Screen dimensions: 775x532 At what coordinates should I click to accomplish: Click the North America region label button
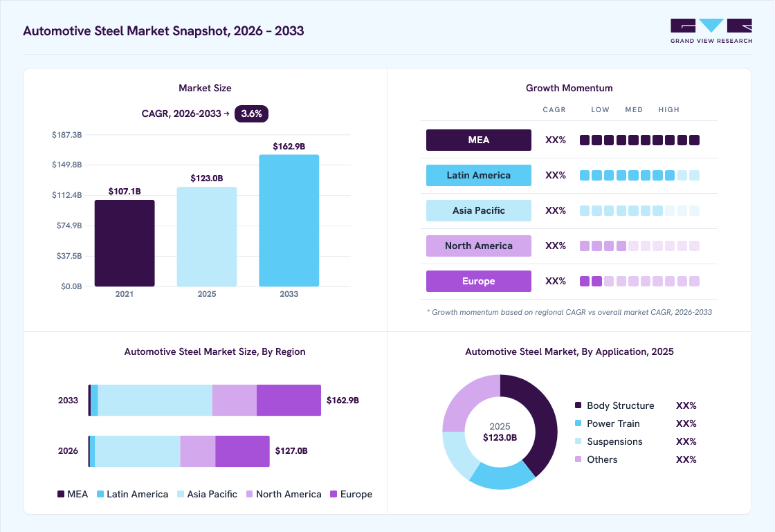tap(478, 246)
